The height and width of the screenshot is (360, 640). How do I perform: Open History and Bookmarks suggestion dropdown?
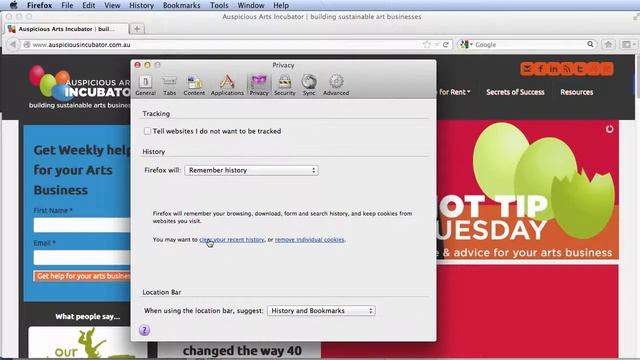tap(321, 311)
